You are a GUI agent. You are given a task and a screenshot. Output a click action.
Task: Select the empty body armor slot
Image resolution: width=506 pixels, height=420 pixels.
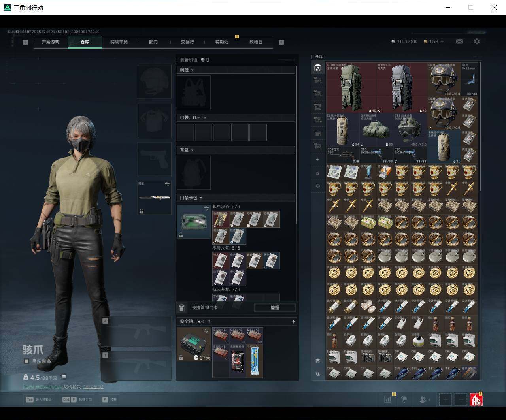[155, 121]
